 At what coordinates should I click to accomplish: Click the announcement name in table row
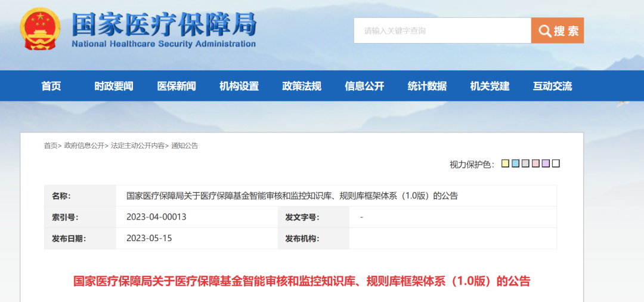pos(292,196)
